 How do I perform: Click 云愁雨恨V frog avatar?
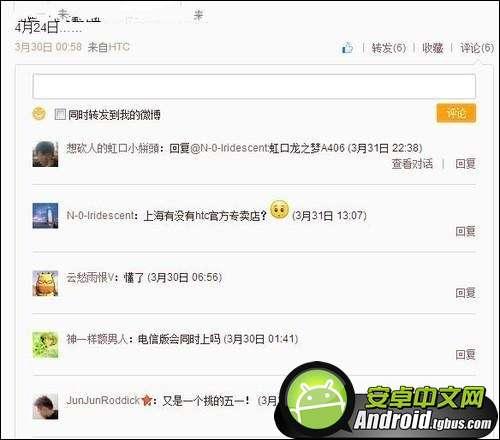pos(45,283)
